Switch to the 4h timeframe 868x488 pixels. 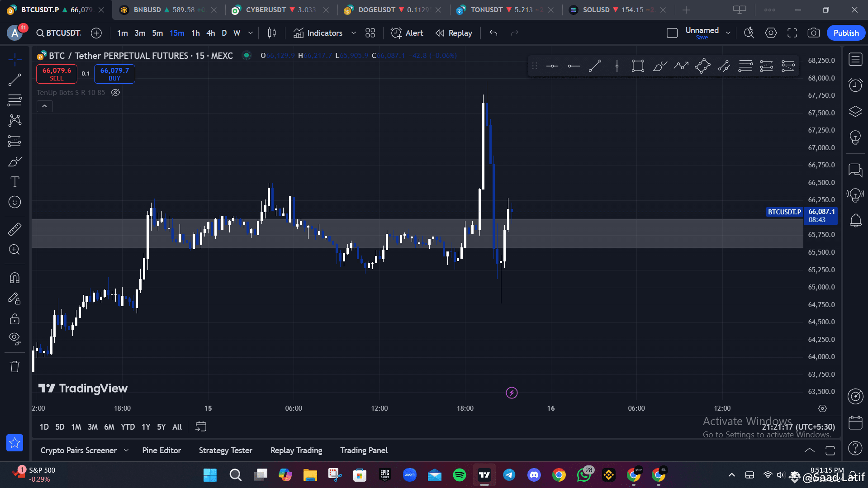211,33
